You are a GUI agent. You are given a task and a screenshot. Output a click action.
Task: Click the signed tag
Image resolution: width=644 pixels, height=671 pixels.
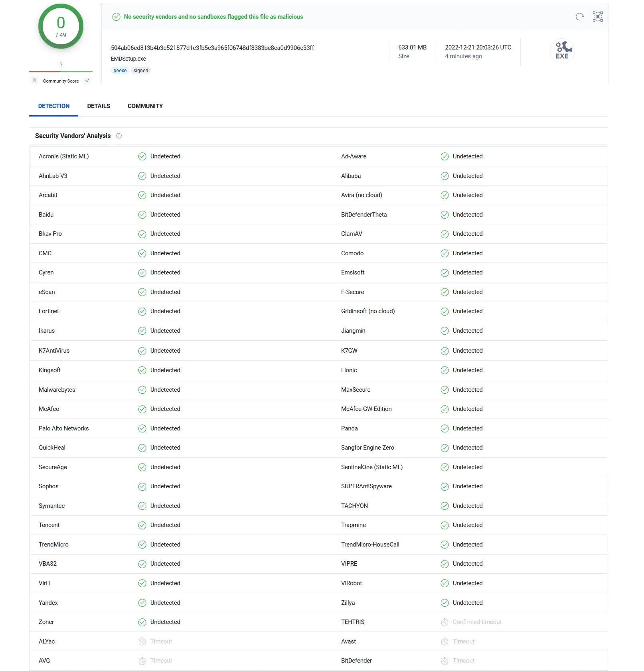[141, 71]
